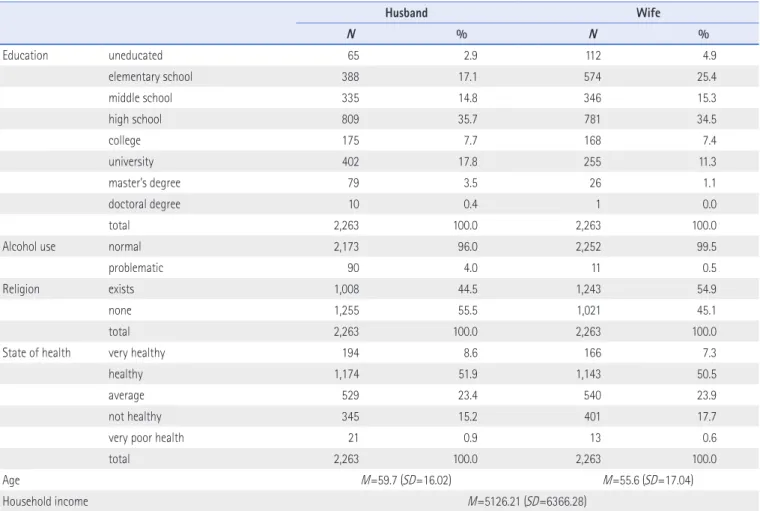This screenshot has height=511, width=760.
Task: Select the cell showing 574
Action: point(592,77)
